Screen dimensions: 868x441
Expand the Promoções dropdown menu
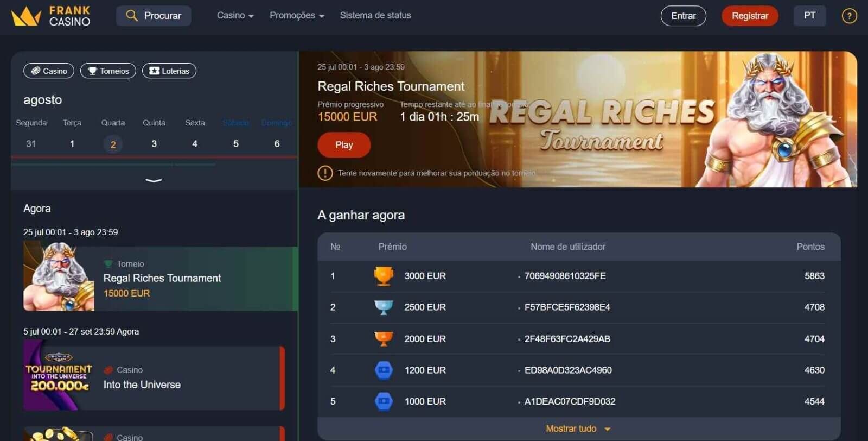pos(297,16)
